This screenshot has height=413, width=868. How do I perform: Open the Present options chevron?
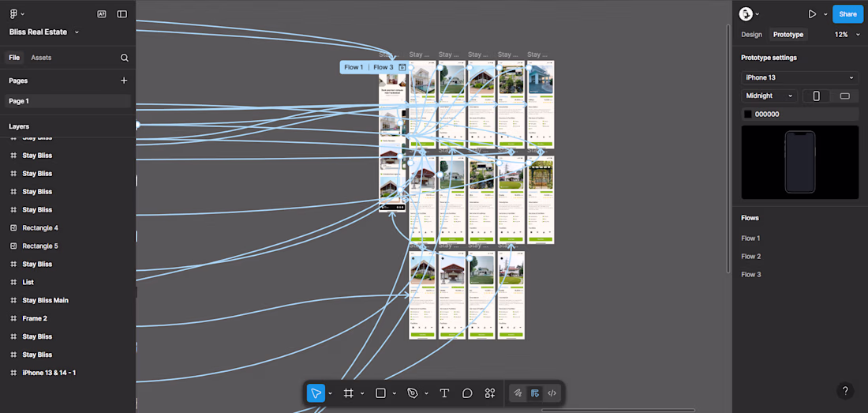pyautogui.click(x=825, y=14)
